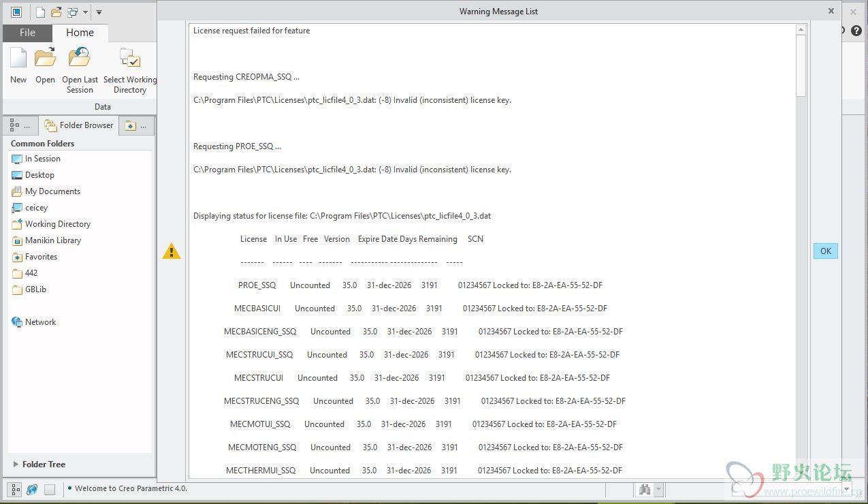Click the Desktop icon in folder list
Image resolution: width=868 pixels, height=504 pixels.
pos(17,175)
